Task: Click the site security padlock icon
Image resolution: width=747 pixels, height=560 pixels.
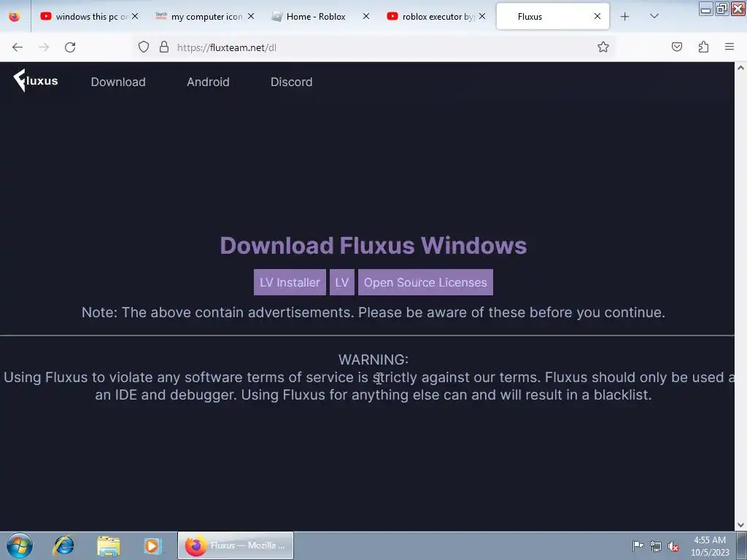Action: tap(164, 47)
